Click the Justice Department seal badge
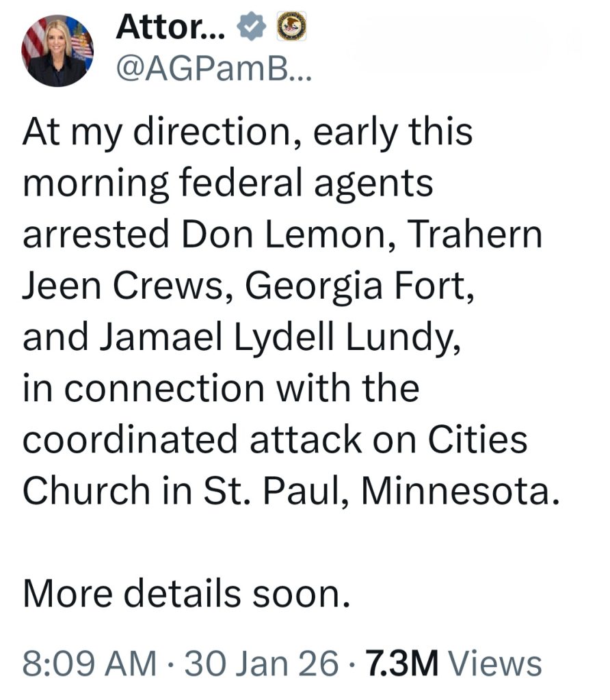Viewport: 610px width, 700px height. (x=291, y=27)
